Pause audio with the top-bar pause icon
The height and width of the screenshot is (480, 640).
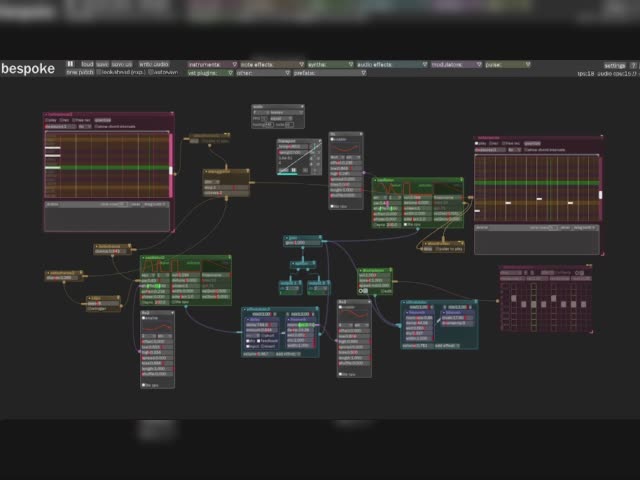[x=70, y=64]
